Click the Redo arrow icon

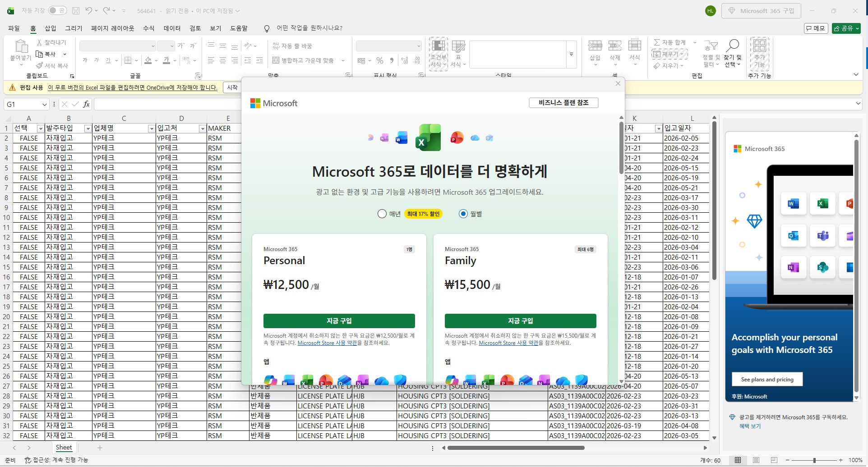[x=106, y=10]
